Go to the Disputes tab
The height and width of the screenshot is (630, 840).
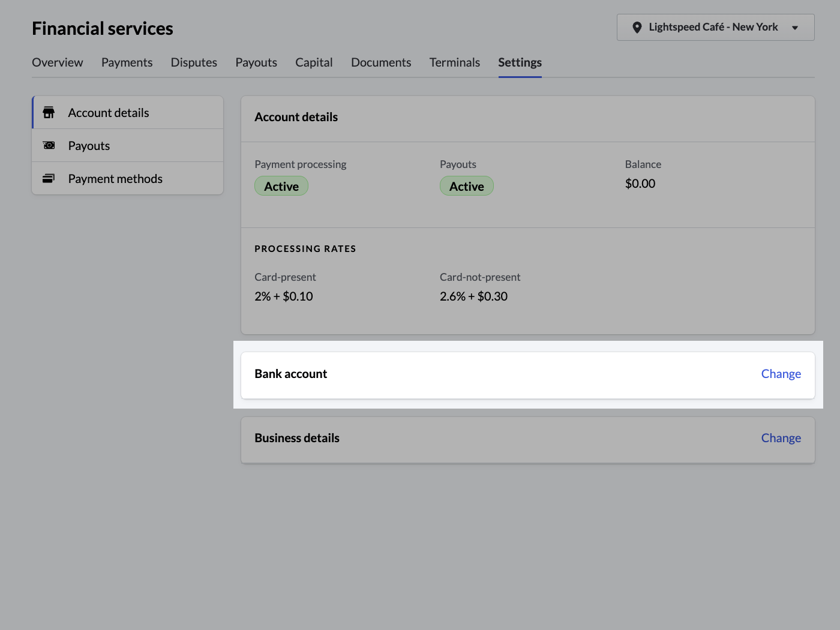coord(193,62)
